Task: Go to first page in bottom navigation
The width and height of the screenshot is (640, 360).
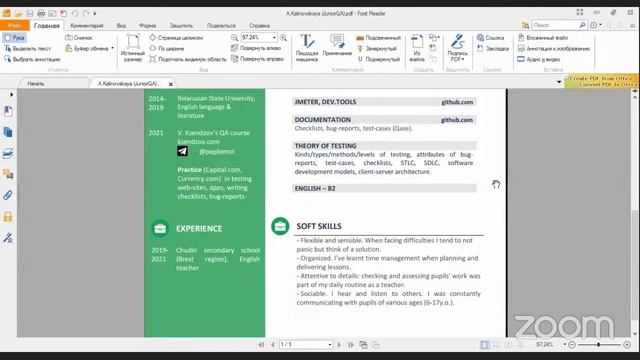Action: pos(261,345)
